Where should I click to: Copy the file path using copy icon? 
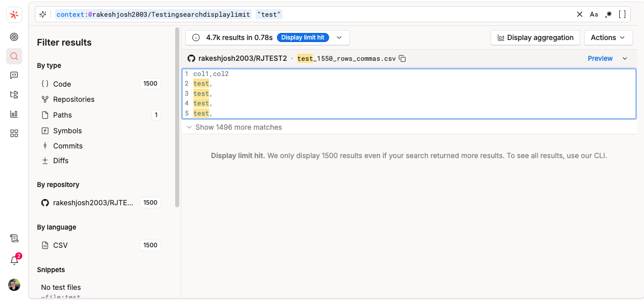pos(402,58)
